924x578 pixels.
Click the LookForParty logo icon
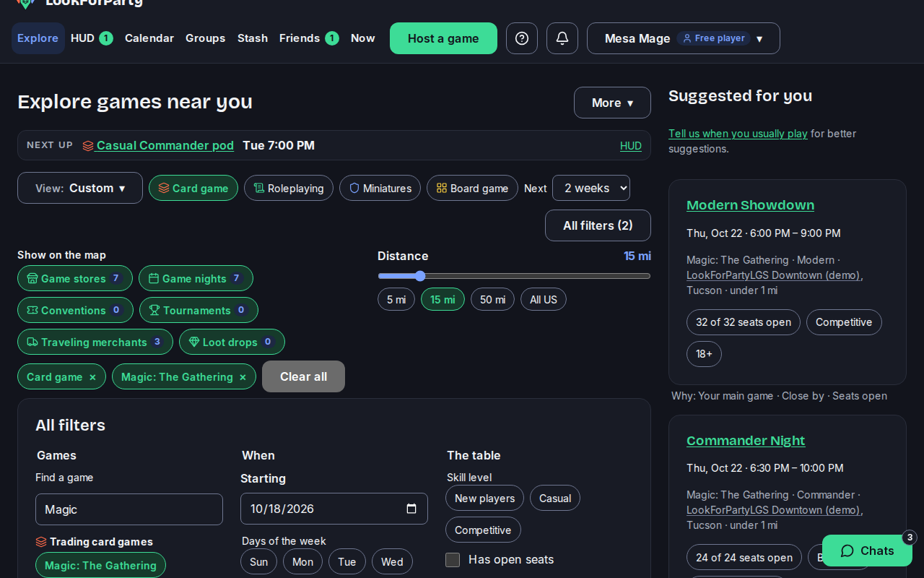pos(25,3)
